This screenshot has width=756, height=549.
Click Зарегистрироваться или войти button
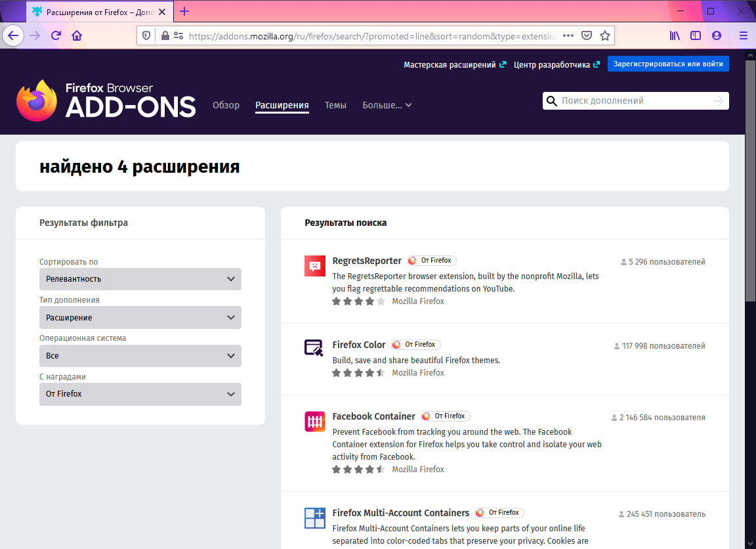pyautogui.click(x=667, y=64)
